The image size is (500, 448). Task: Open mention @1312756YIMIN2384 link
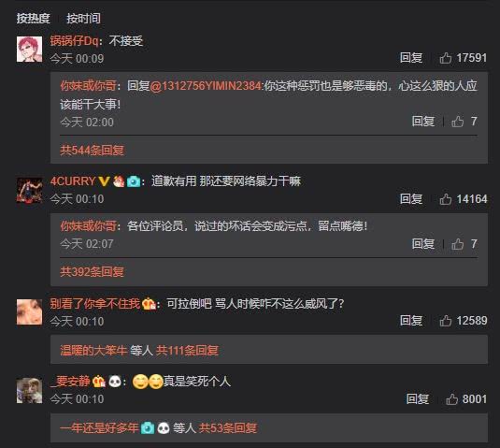tap(206, 86)
